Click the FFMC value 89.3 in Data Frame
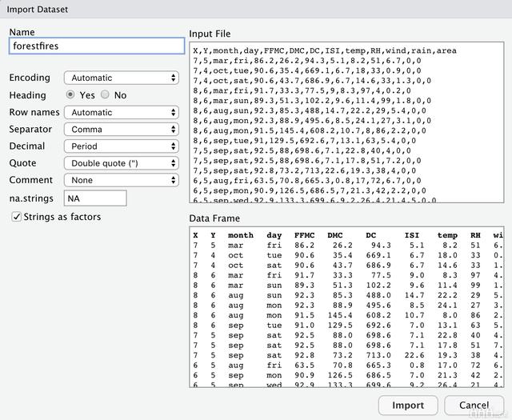 click(304, 286)
